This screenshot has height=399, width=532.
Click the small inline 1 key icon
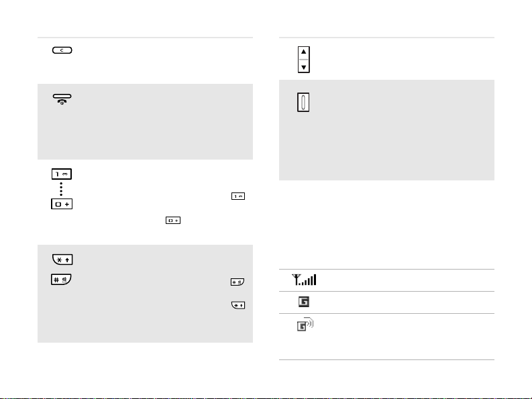coord(238,196)
